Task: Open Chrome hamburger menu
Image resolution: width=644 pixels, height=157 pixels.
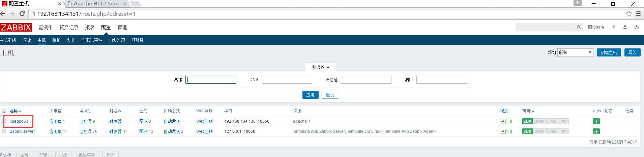Action: tap(638, 14)
